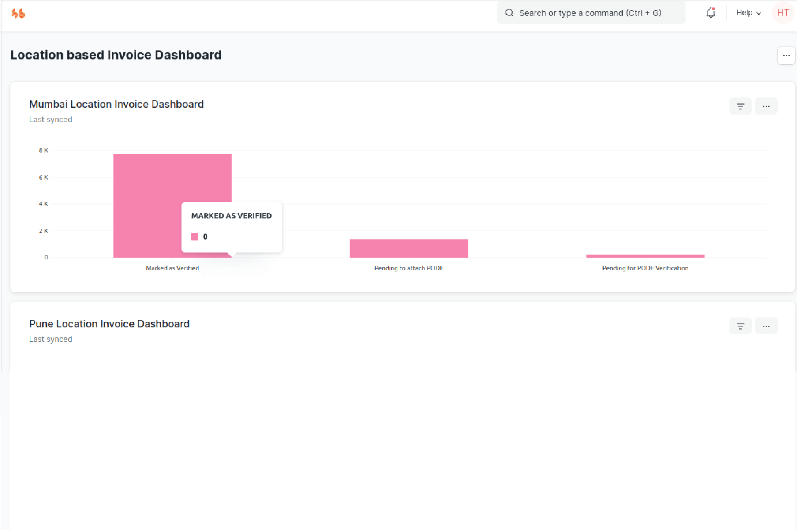Click the search magnifier icon
Viewport: 797px width, 532px height.
(x=509, y=13)
